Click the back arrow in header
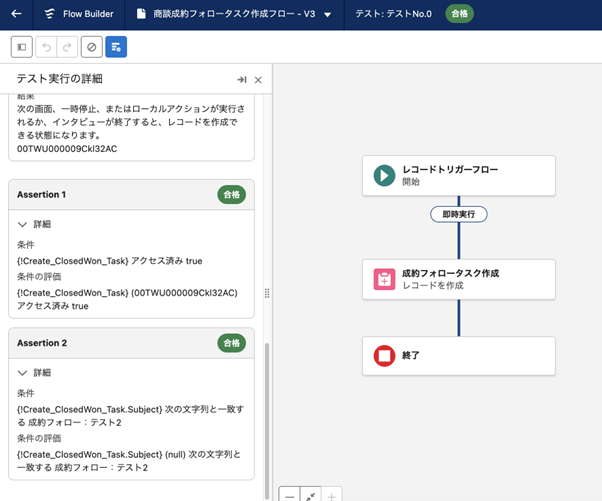 (16, 14)
